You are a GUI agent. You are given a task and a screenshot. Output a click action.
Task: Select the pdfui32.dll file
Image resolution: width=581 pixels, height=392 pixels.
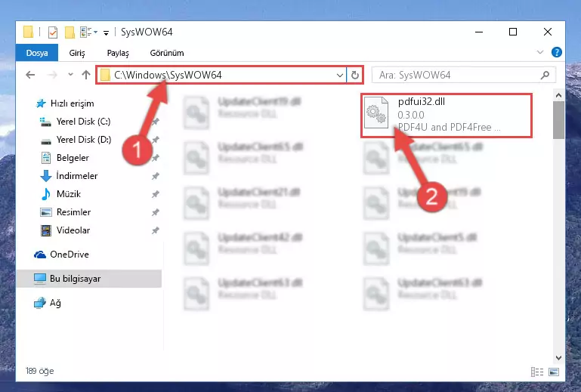(x=447, y=116)
